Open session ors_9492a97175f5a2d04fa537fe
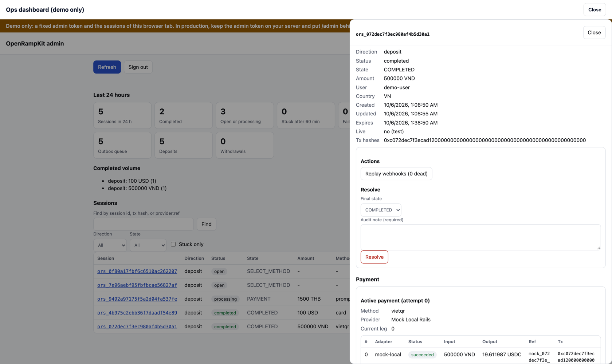This screenshot has width=612, height=364. click(x=137, y=299)
